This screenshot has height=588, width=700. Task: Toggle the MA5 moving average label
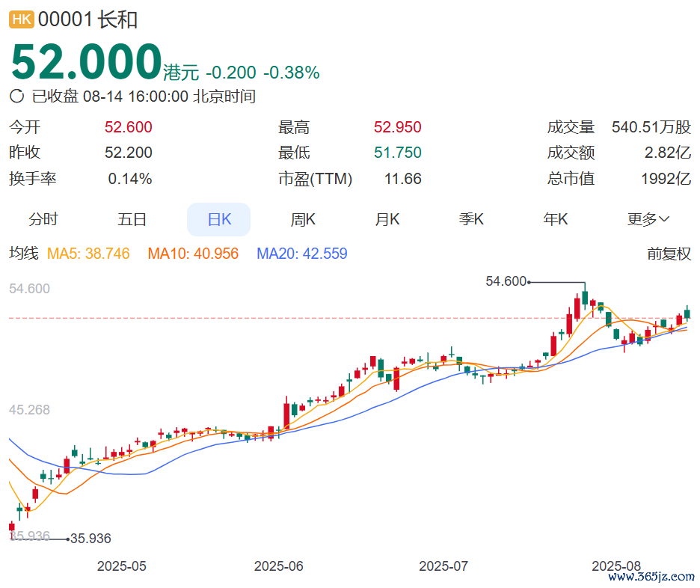point(88,254)
